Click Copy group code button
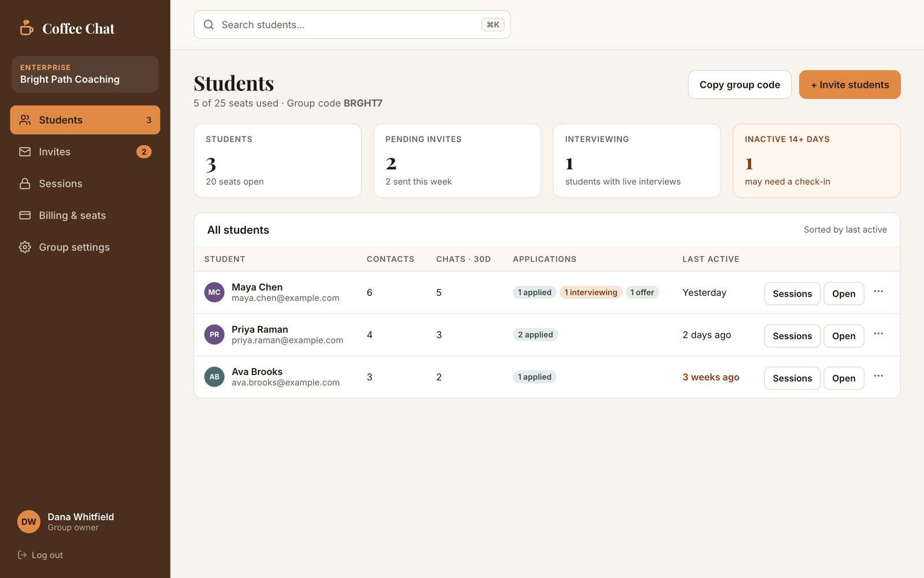Image resolution: width=924 pixels, height=578 pixels. tap(740, 84)
